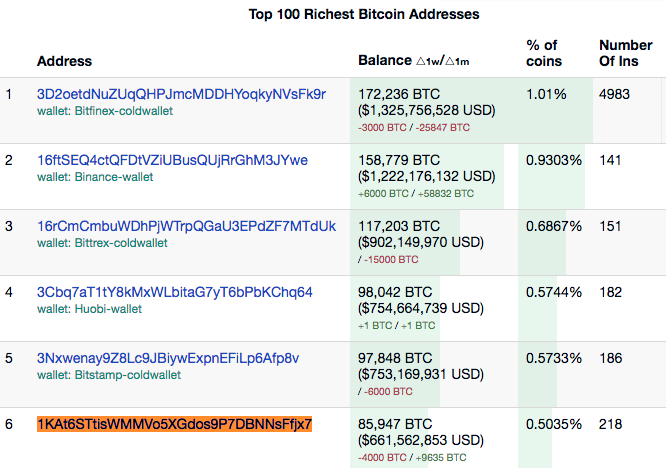The image size is (666, 468).
Task: Open address 3D2oetdNuZUqQHPJmcMDDHYoqkyNVsFk9r
Action: pos(181,94)
